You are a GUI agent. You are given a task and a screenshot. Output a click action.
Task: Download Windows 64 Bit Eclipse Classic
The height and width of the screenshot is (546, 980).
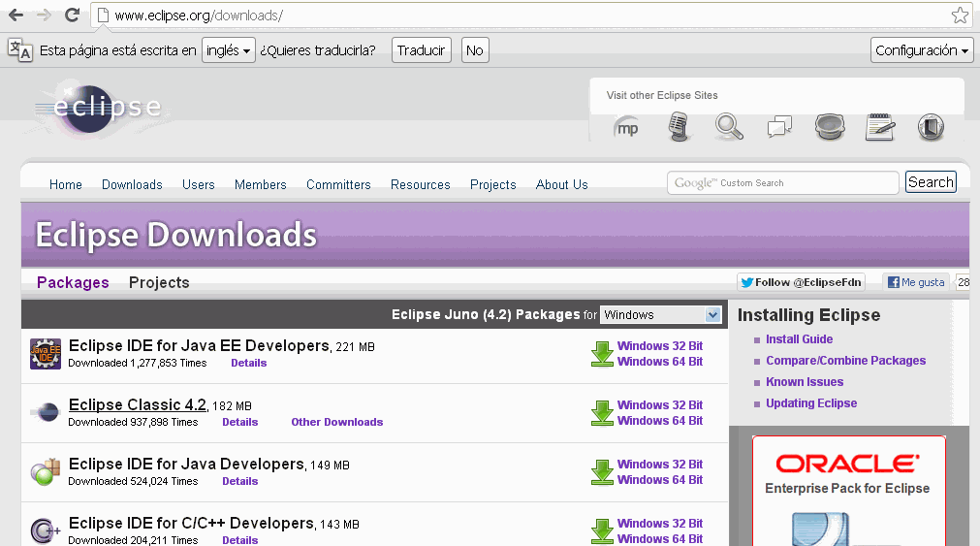(x=660, y=421)
